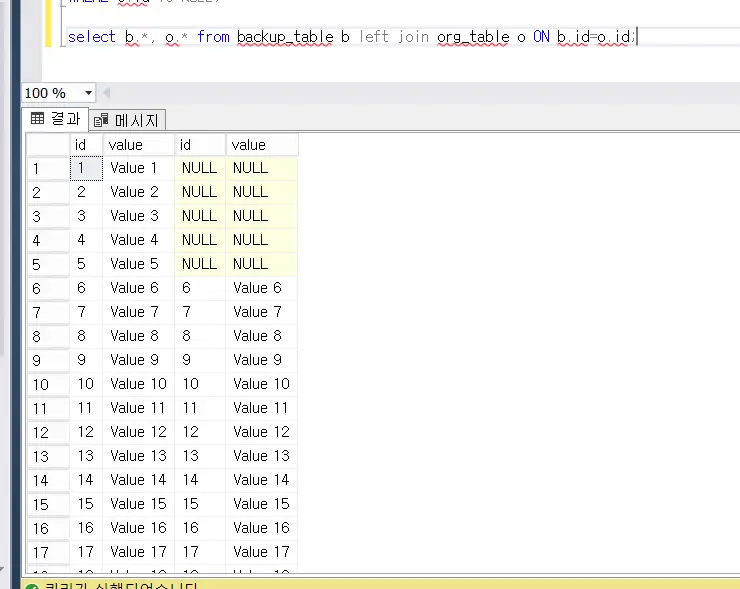740x589 pixels.
Task: Click NULL id cell in row 5
Action: pyautogui.click(x=200, y=264)
